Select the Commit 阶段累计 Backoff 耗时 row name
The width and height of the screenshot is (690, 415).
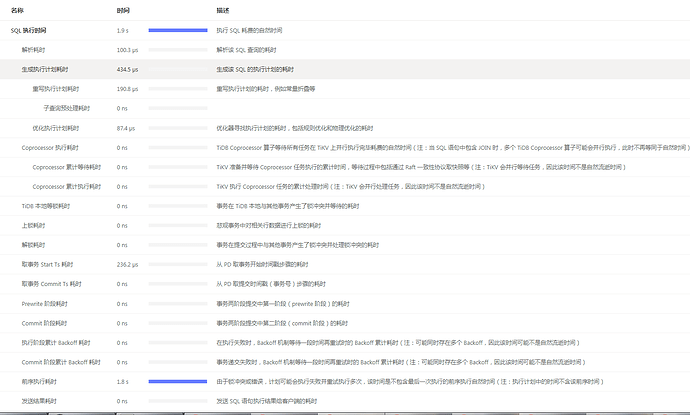click(x=61, y=362)
